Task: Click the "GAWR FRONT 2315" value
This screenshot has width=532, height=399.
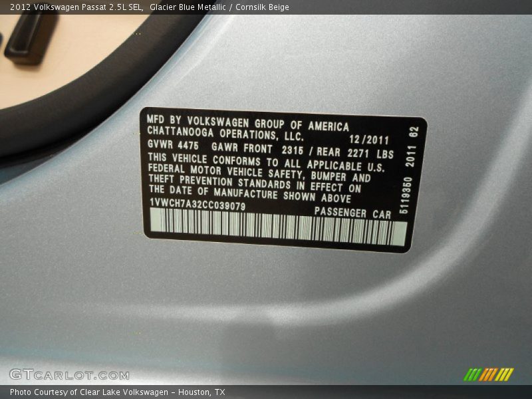Action: coord(257,148)
